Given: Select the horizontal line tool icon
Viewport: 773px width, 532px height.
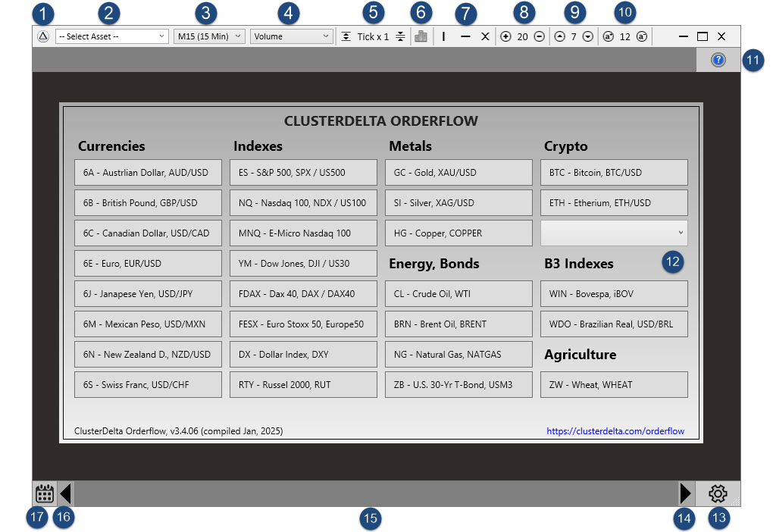Looking at the screenshot, I should (465, 36).
